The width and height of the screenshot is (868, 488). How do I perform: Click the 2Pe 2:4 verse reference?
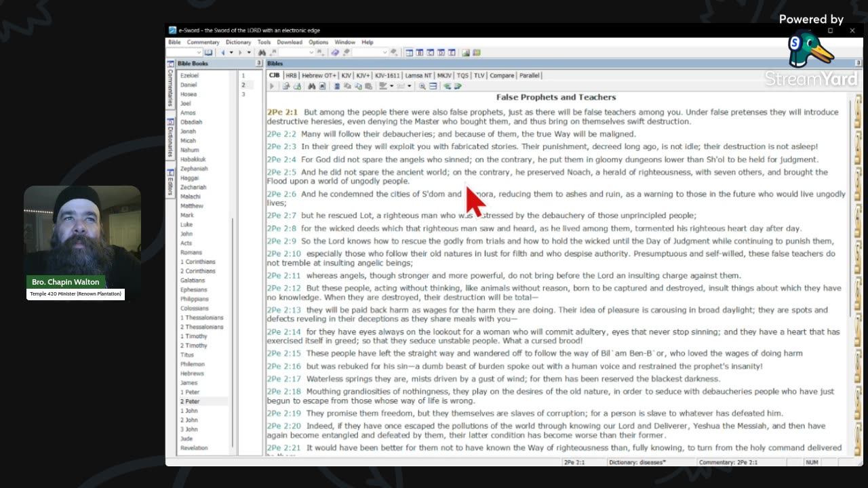pyautogui.click(x=281, y=160)
